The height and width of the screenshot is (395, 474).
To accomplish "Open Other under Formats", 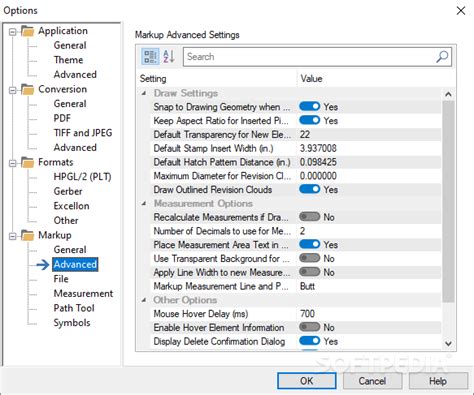I will click(x=66, y=221).
